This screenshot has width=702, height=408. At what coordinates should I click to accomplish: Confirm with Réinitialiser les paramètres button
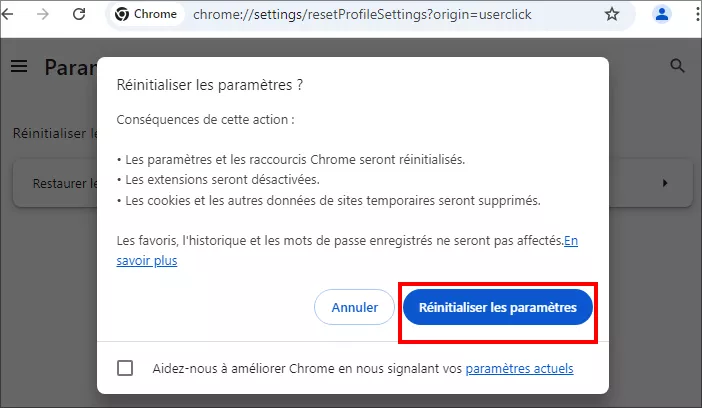(497, 307)
